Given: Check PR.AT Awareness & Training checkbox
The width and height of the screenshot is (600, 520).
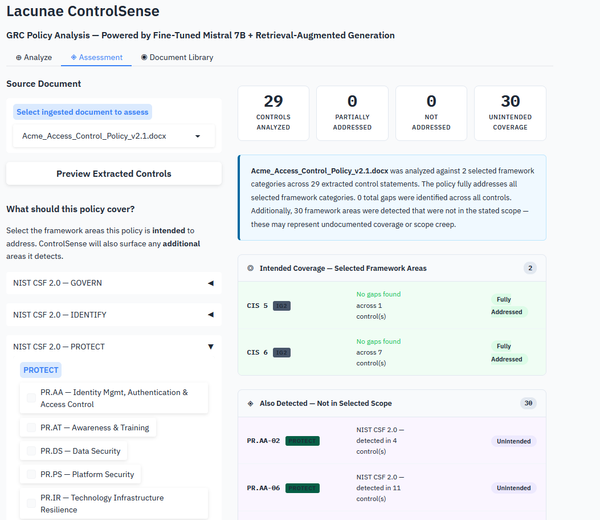Looking at the screenshot, I should tap(31, 427).
